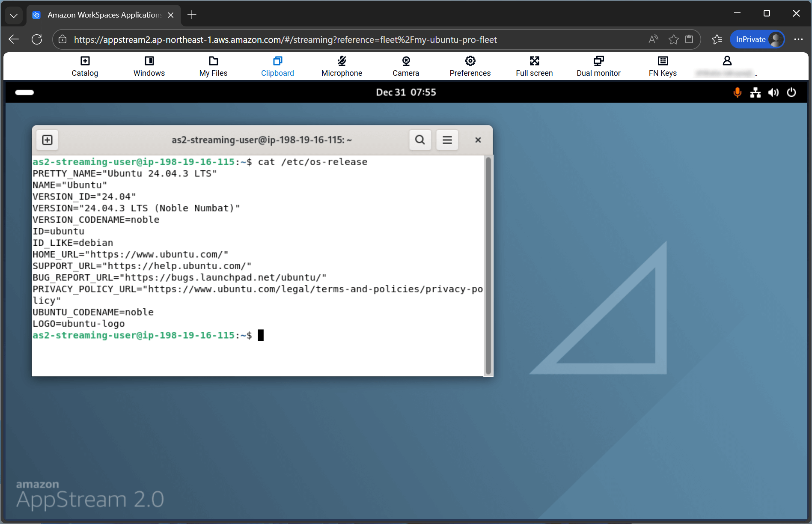Screen dimensions: 812x524
Task: Enter Full screen mode
Action: [534, 66]
